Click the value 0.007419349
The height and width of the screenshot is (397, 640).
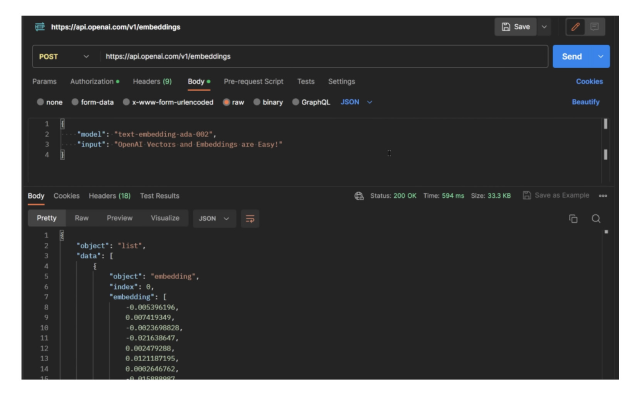pyautogui.click(x=150, y=317)
